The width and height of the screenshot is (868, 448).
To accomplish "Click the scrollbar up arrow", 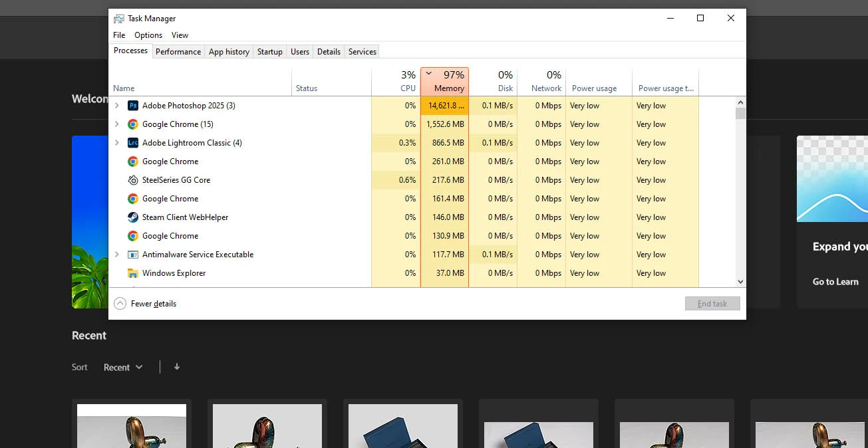I will [x=740, y=102].
